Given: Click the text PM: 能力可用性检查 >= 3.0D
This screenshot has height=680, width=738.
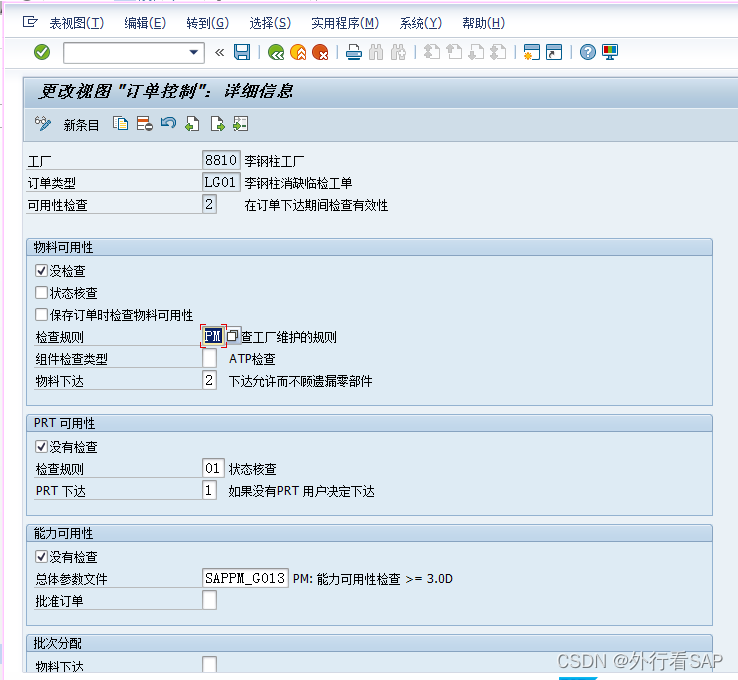Looking at the screenshot, I should click(373, 579).
